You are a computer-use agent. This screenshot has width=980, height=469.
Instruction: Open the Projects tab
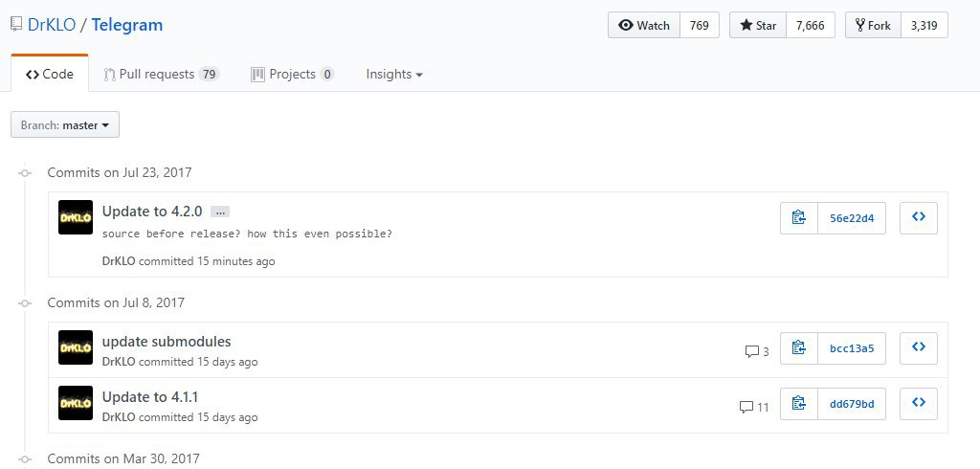point(292,74)
